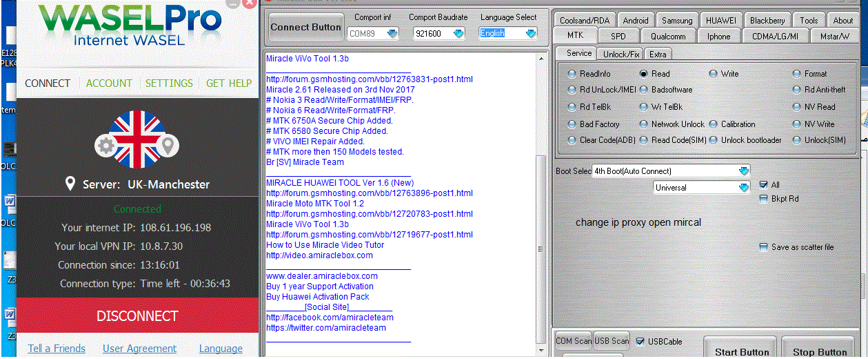Switch to the Samsung tab
Image resolution: width=868 pixels, height=359 pixels.
click(677, 21)
